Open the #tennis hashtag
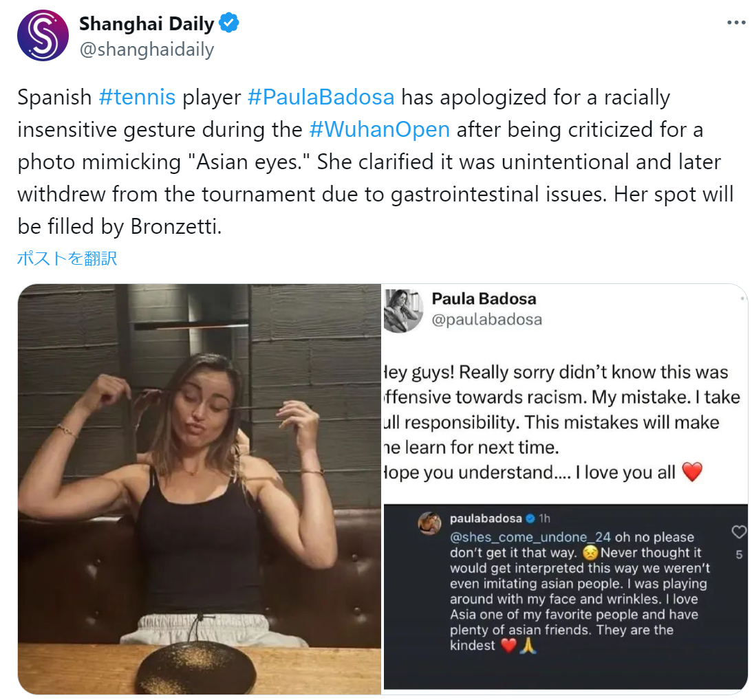This screenshot has height=700, width=752. [137, 97]
